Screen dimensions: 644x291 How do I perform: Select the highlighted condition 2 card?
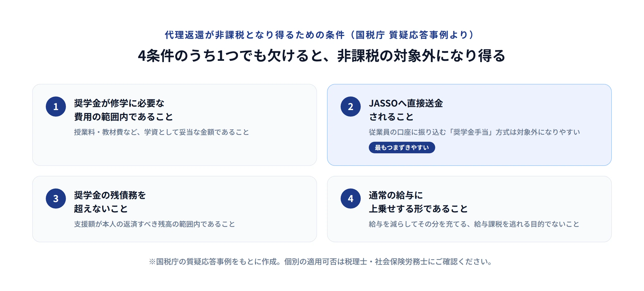click(469, 125)
